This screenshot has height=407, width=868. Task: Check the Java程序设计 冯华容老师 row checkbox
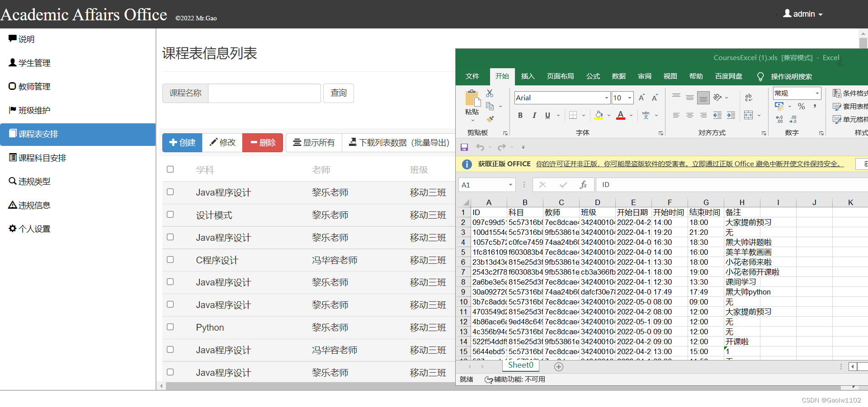170,350
